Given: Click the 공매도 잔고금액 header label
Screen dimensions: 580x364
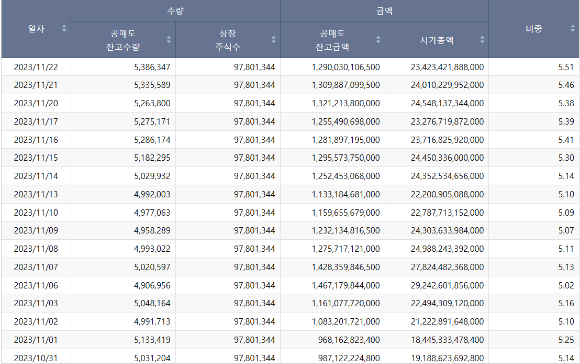Looking at the screenshot, I should (332, 40).
